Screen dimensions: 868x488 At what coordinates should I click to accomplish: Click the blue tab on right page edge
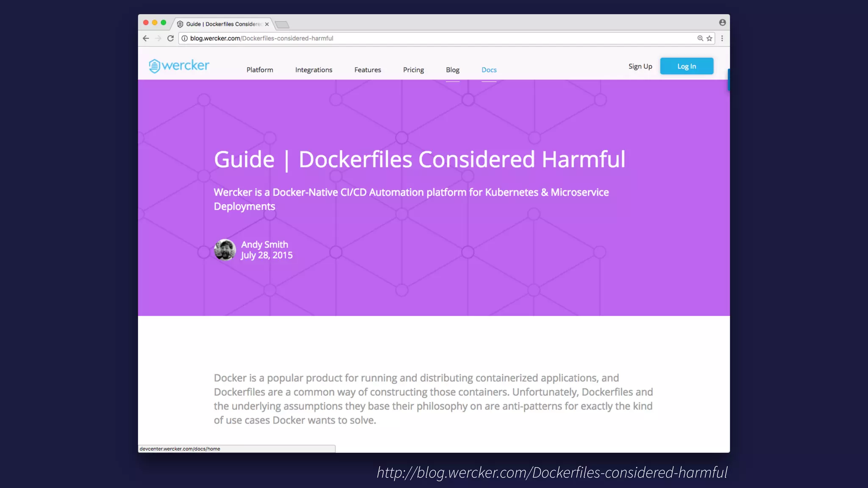point(728,79)
